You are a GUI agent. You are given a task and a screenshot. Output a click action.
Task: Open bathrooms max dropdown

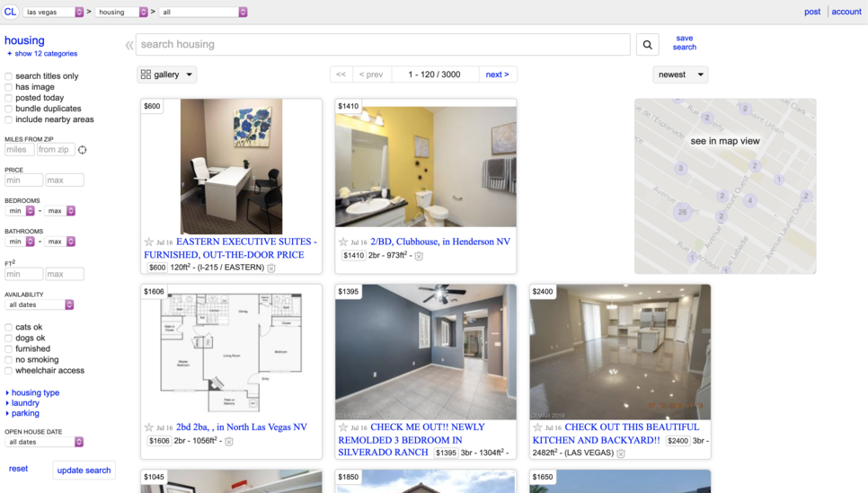[60, 242]
